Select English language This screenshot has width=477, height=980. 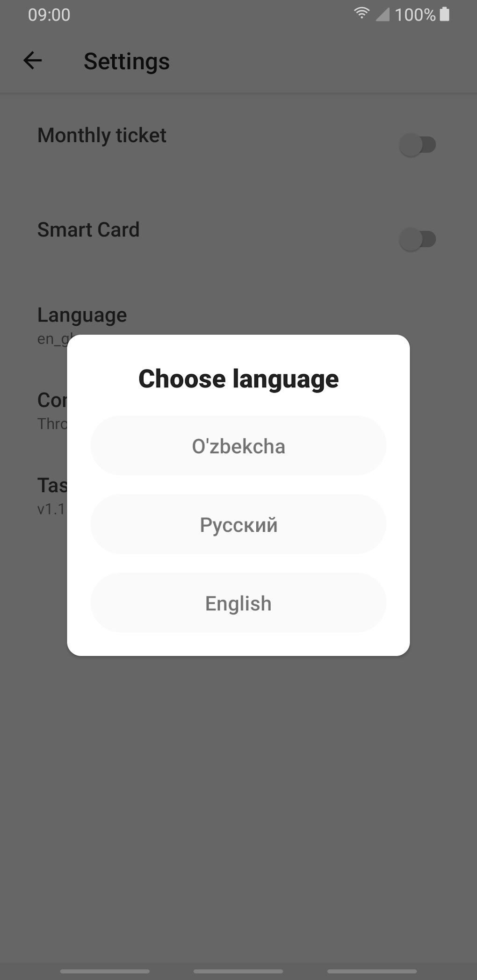pos(238,603)
